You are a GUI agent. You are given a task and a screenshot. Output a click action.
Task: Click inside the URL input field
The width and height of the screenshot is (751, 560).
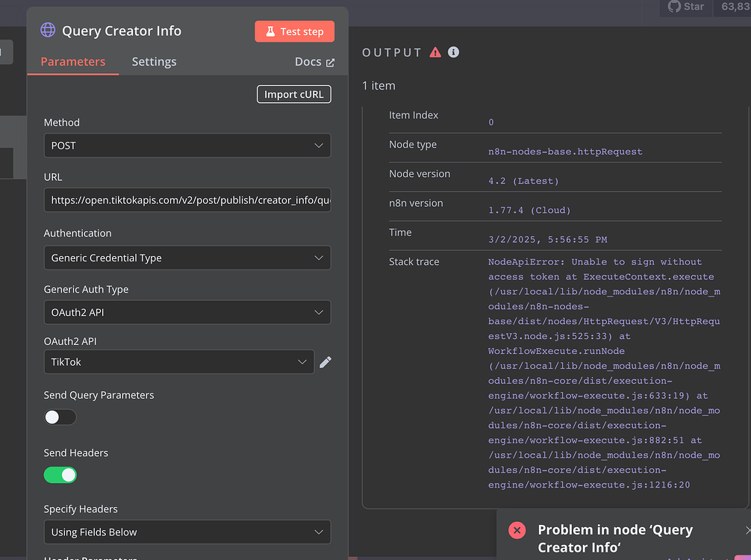pyautogui.click(x=187, y=200)
